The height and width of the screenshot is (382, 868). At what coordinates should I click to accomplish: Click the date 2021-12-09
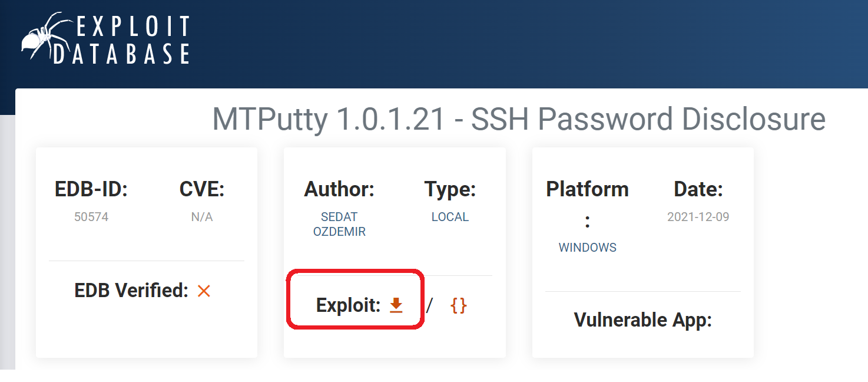[698, 217]
